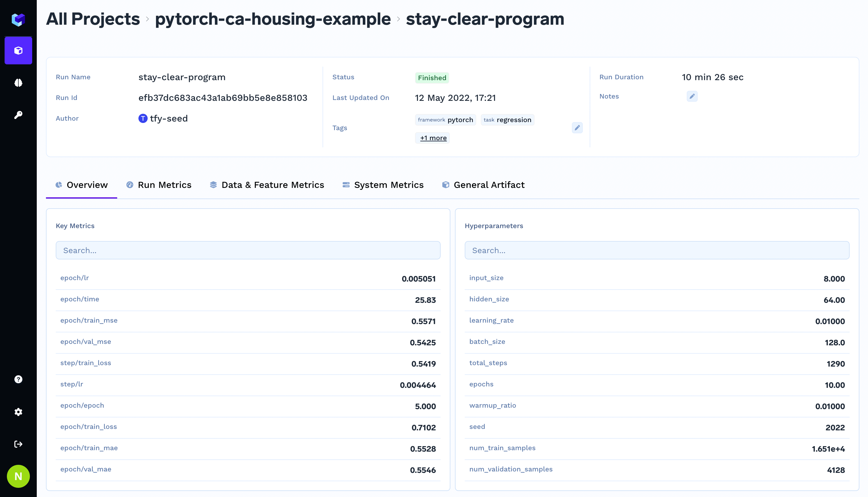Click the epochs hyperparameter
This screenshot has height=497, width=868.
point(657,385)
